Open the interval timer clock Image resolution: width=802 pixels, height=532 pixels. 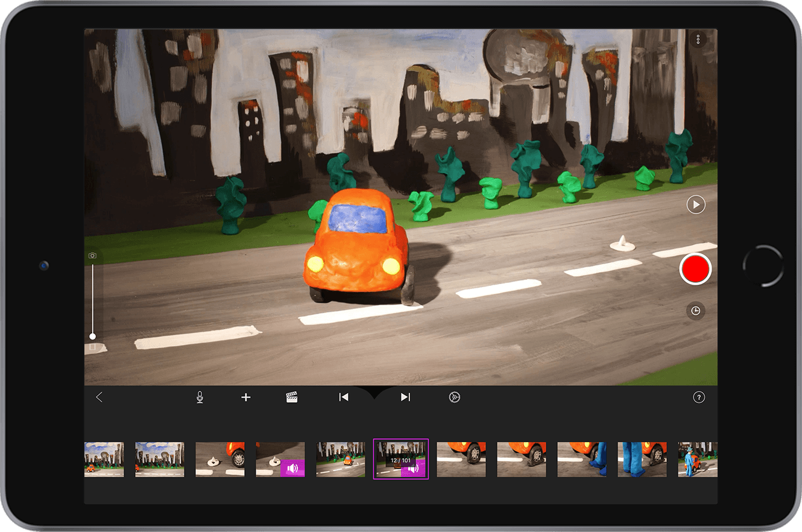[695, 311]
